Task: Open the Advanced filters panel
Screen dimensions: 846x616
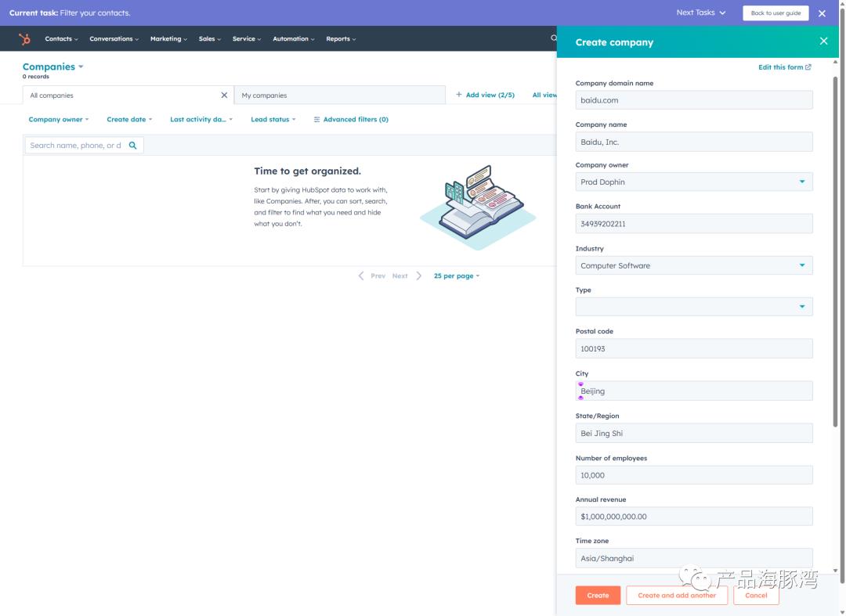Action: 351,120
